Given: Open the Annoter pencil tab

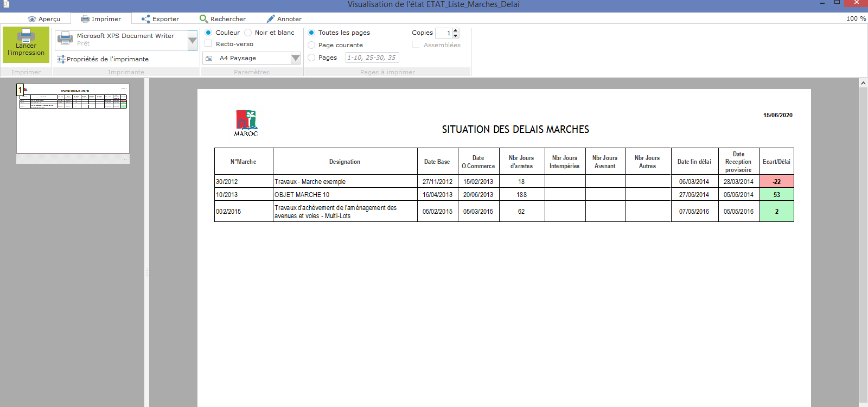Looking at the screenshot, I should tap(284, 19).
